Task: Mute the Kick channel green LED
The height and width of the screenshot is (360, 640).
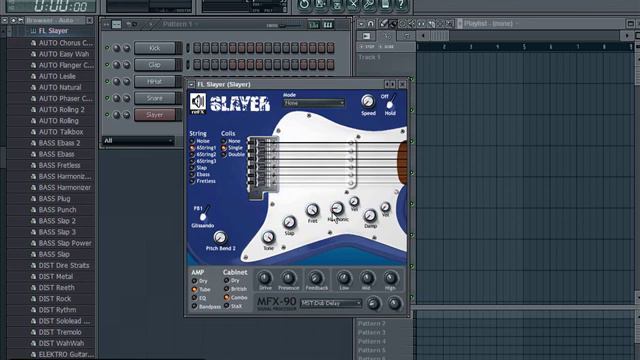Action: [107, 48]
